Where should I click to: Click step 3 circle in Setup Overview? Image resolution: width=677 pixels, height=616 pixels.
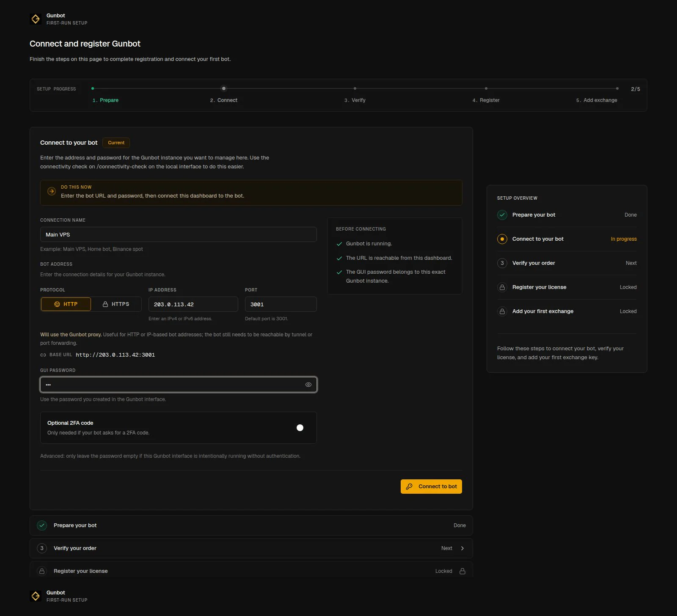coord(502,263)
